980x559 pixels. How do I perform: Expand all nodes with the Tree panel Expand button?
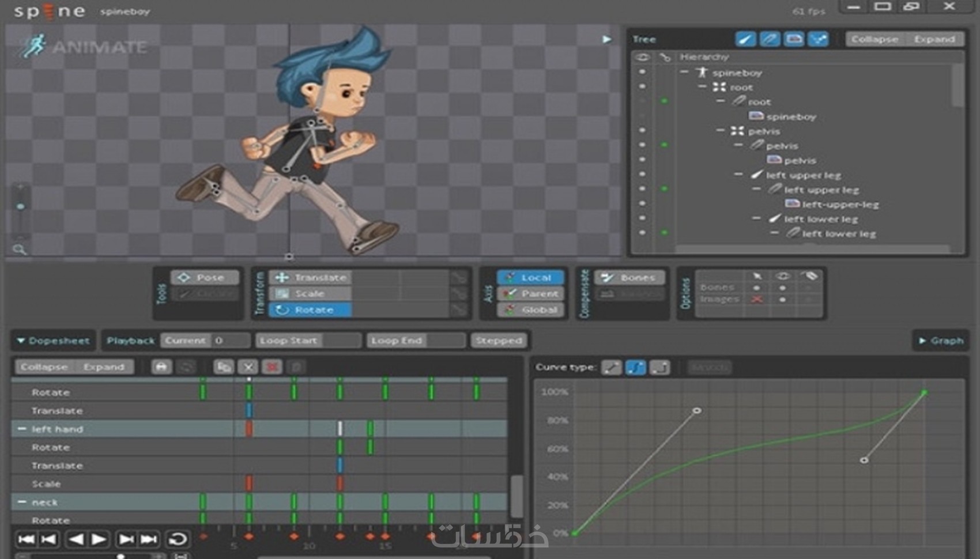934,39
